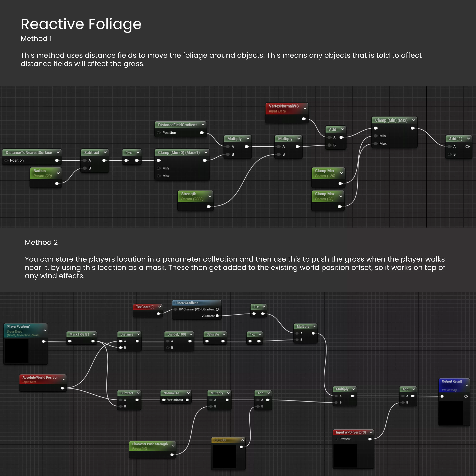Viewport: 476px width, 476px height.
Task: Expand the Saturate node chevron
Action: pos(224,334)
